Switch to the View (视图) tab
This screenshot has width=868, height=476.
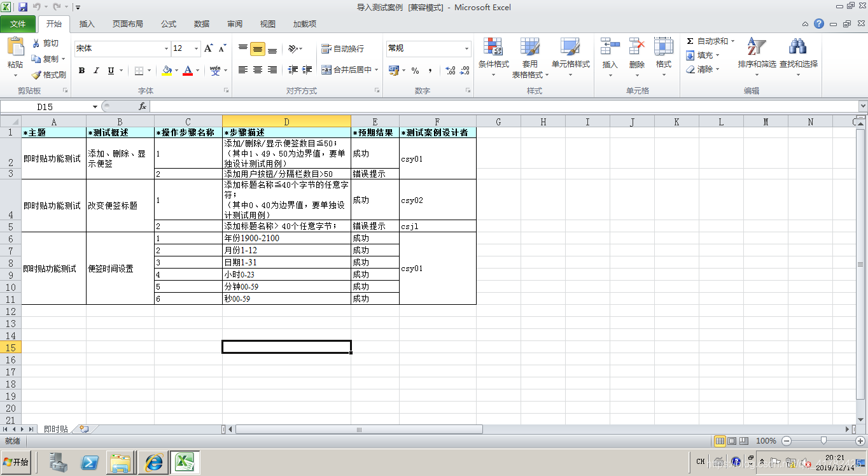click(267, 24)
